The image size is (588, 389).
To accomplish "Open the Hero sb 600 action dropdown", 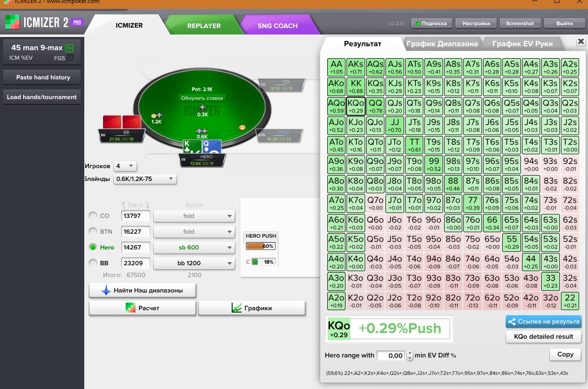I will pos(194,248).
